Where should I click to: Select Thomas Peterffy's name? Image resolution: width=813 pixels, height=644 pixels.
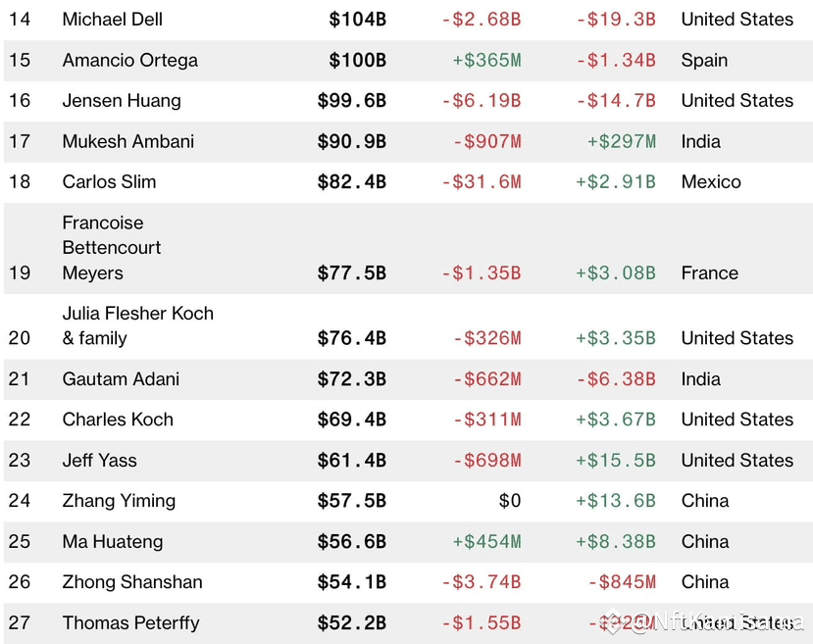coord(130,623)
